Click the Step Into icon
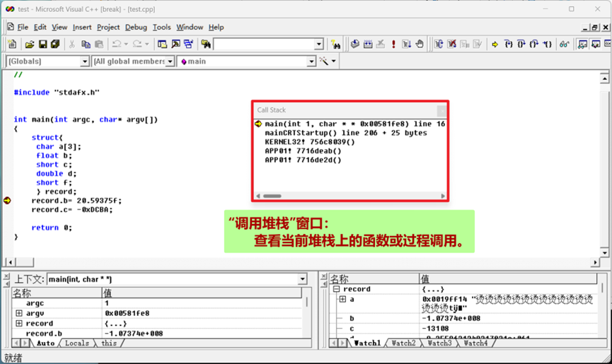 tap(508, 44)
